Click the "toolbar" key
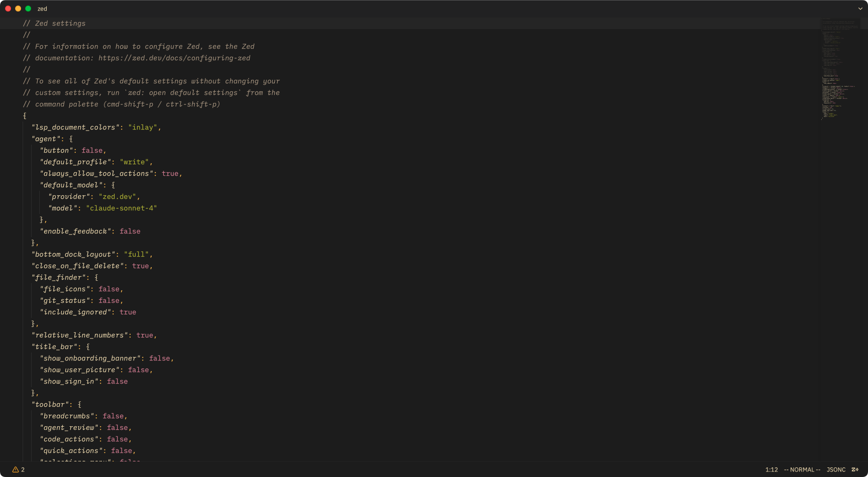The height and width of the screenshot is (477, 868). [x=50, y=405]
